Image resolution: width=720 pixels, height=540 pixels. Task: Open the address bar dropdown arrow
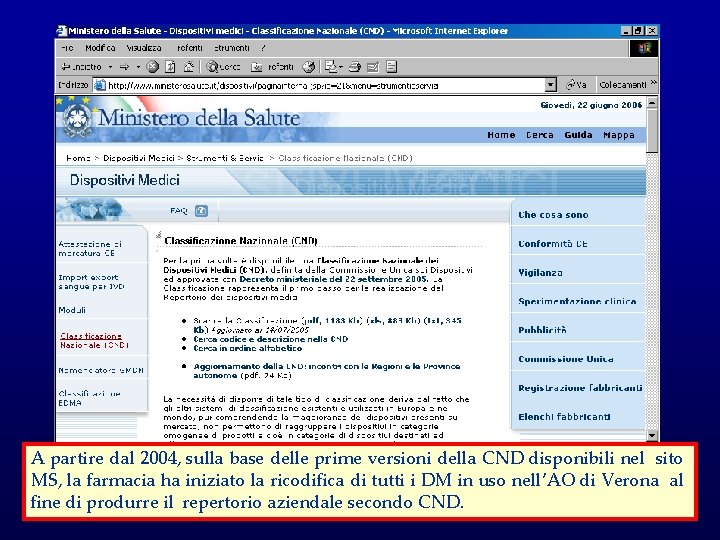(551, 85)
